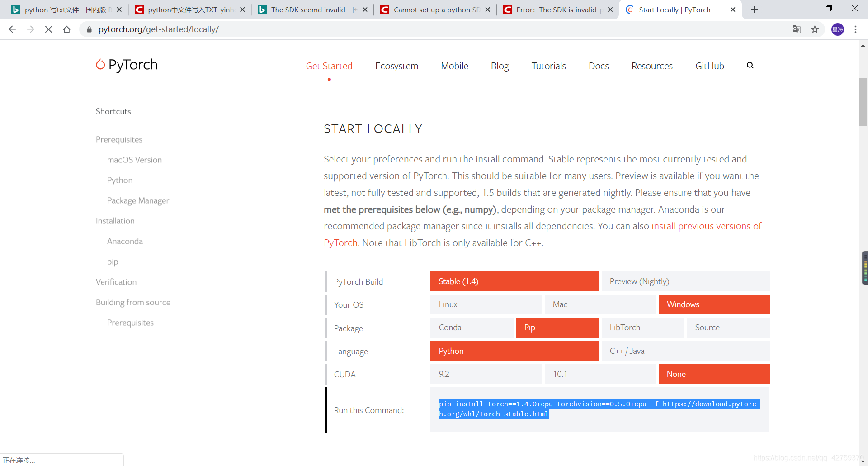Viewport: 868px width, 466px height.
Task: Select Pip package option
Action: pyautogui.click(x=557, y=328)
